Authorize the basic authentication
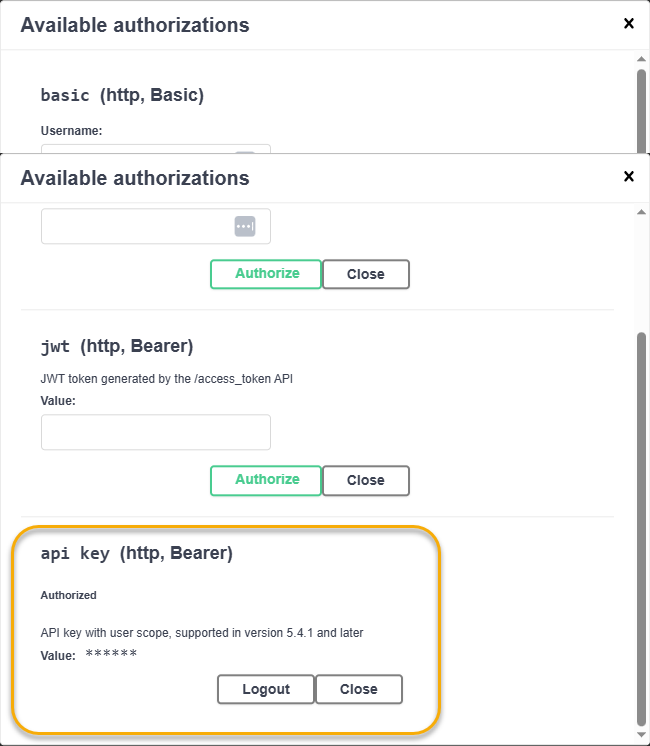Viewport: 650px width, 746px height. point(266,274)
